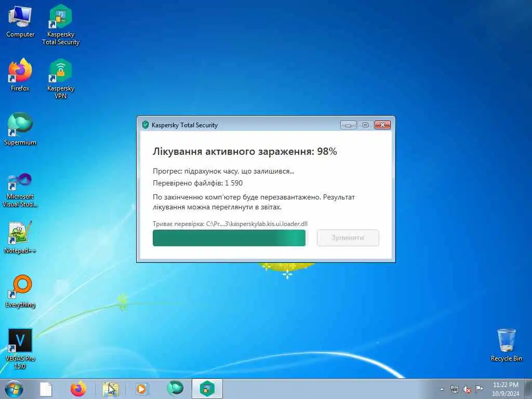Open Windows Explorer from the taskbar
The width and height of the screenshot is (532, 399).
(110, 389)
